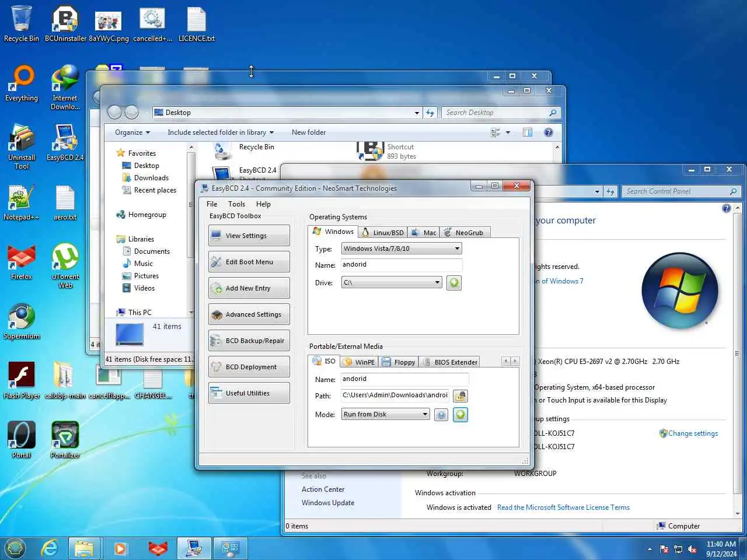Click Name field in Operating Systems section
This screenshot has width=747, height=560.
402,265
